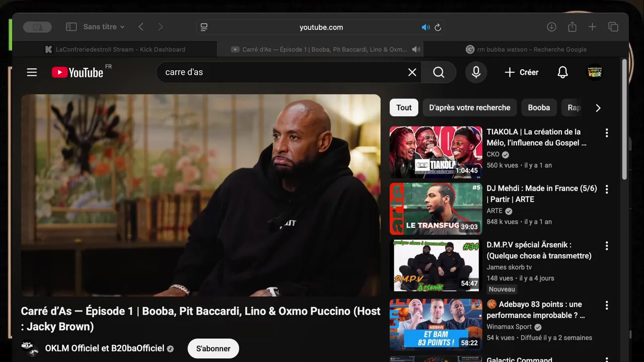This screenshot has width=644, height=362.
Task: Open Safari share menu
Action: 572,27
